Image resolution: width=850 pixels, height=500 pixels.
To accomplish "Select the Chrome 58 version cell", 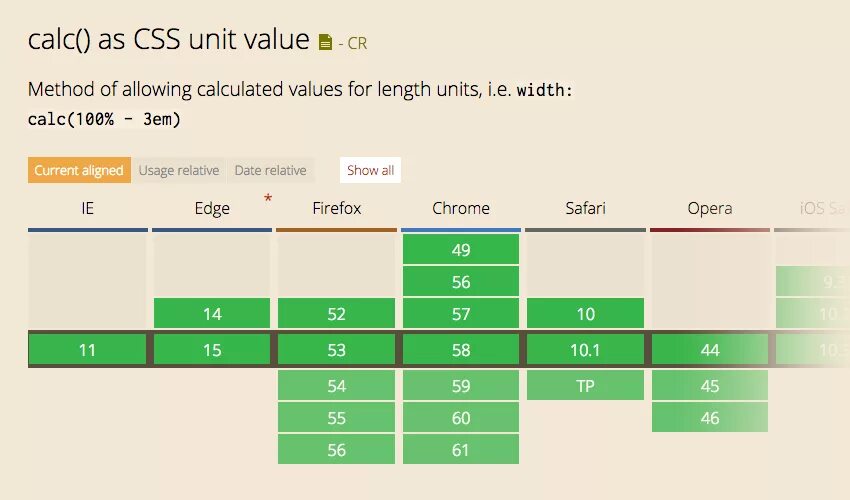I will tap(461, 350).
